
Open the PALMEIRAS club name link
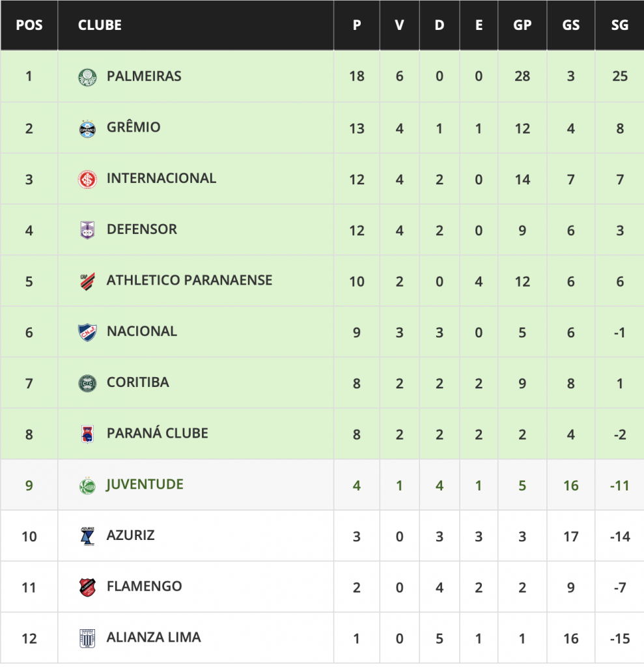pyautogui.click(x=144, y=76)
